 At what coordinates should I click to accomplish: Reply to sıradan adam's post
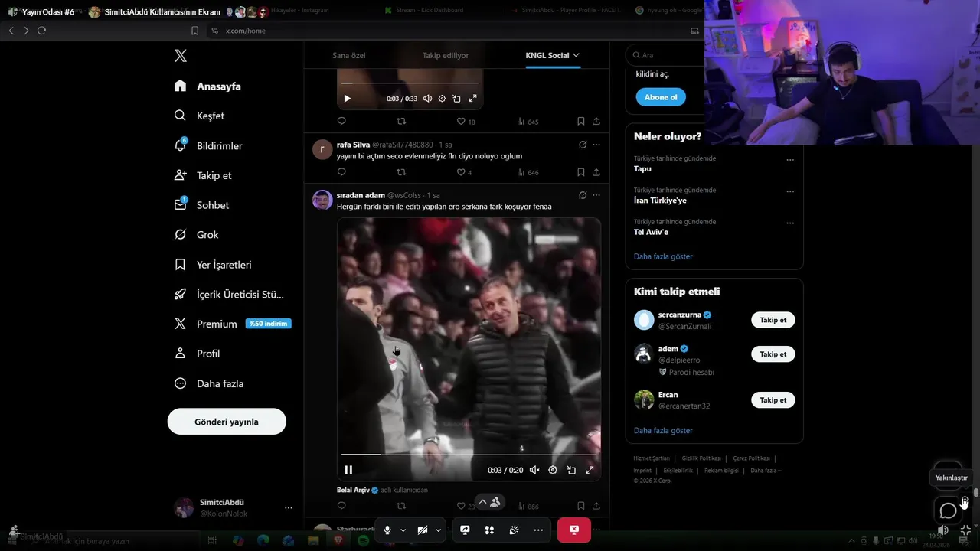(x=341, y=506)
